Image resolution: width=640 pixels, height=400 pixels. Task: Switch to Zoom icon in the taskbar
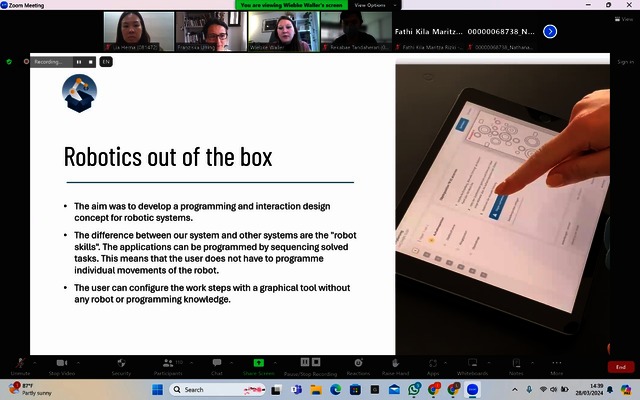(x=473, y=390)
